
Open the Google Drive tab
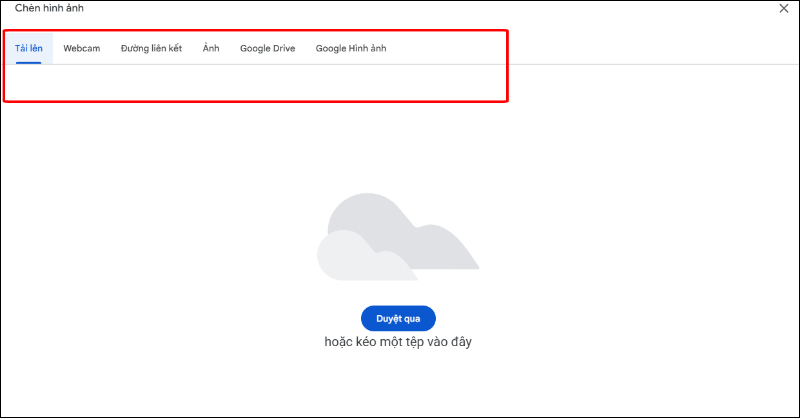(267, 48)
